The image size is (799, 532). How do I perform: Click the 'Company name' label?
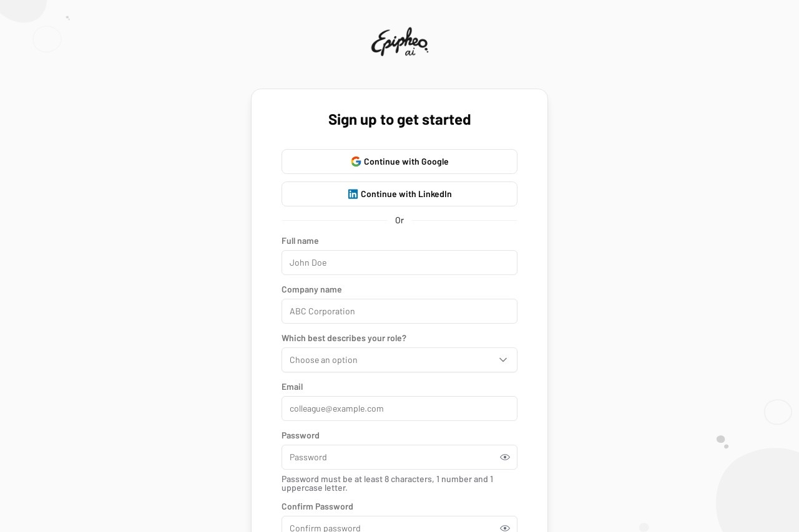tap(311, 289)
